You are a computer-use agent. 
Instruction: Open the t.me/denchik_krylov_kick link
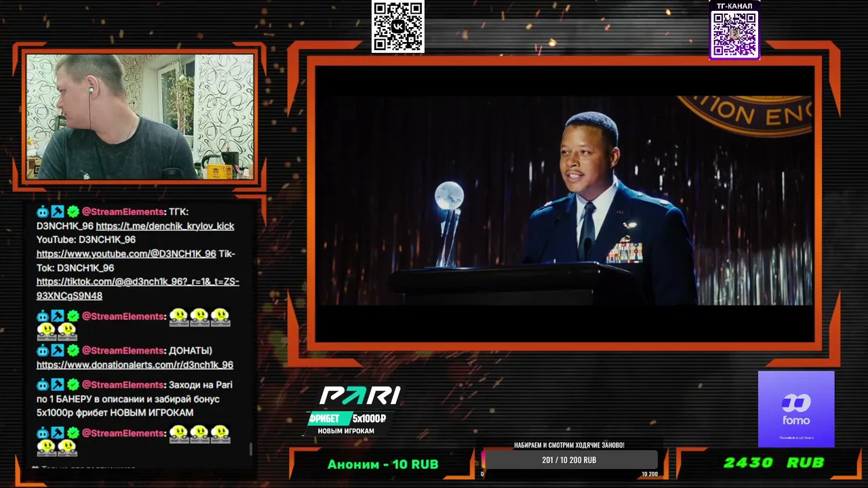coord(165,226)
